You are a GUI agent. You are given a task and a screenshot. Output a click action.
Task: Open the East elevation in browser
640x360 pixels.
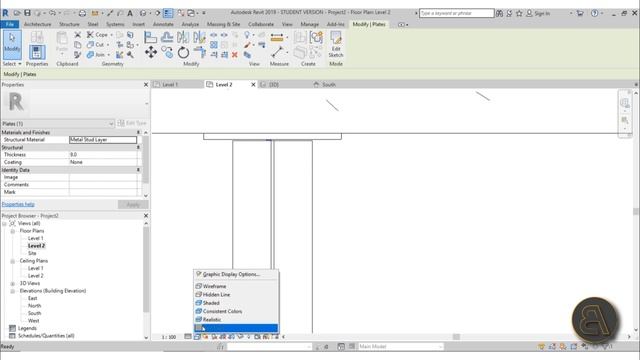(x=33, y=298)
